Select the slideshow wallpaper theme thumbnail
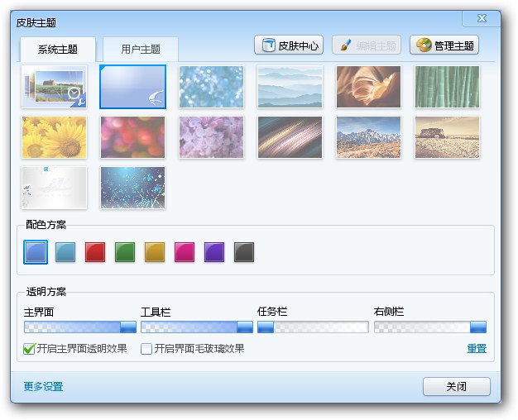 click(54, 87)
